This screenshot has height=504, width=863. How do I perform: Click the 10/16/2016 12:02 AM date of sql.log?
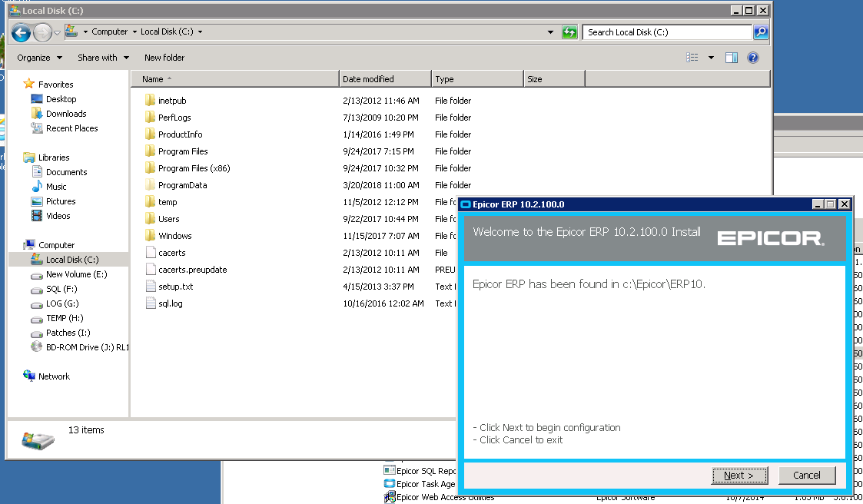383,303
